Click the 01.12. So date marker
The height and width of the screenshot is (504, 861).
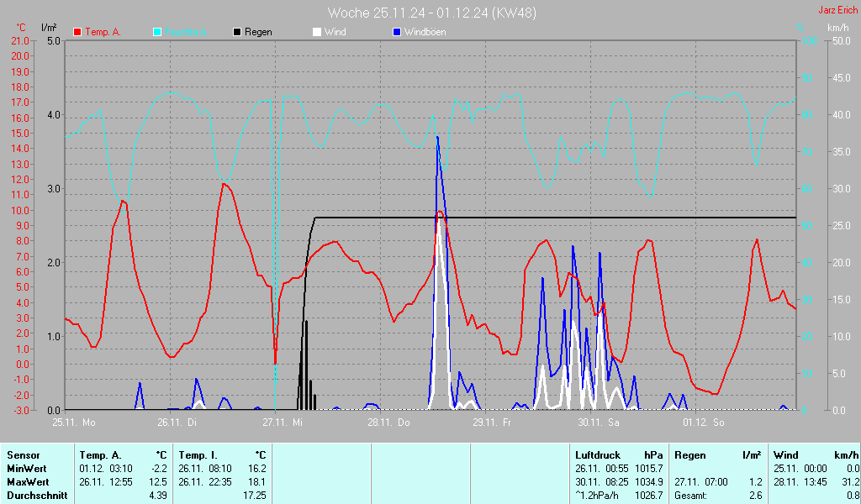703,423
